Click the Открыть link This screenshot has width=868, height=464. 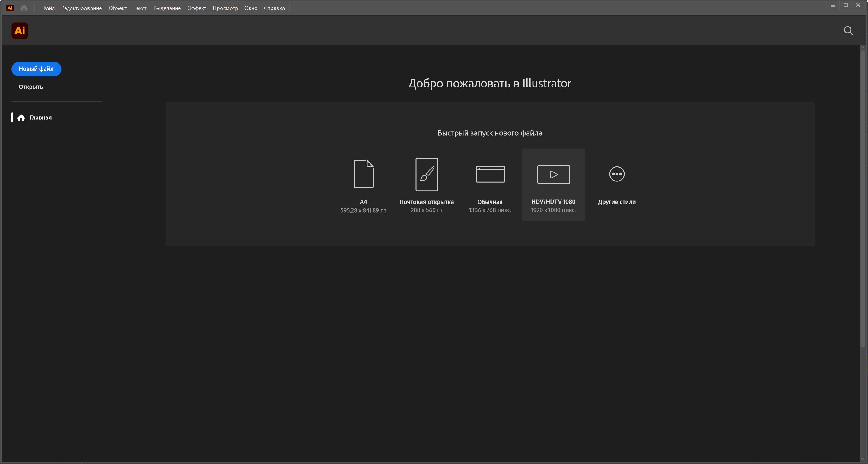point(31,87)
